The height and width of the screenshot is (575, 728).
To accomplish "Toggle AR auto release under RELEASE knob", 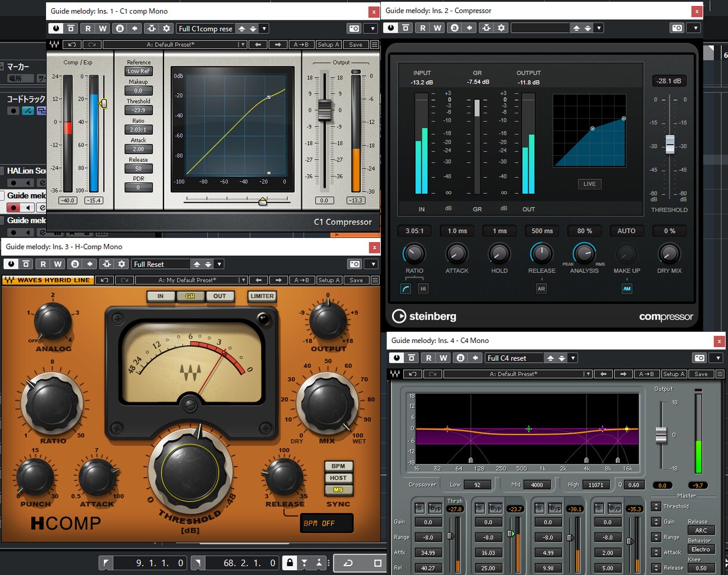I will (x=541, y=289).
